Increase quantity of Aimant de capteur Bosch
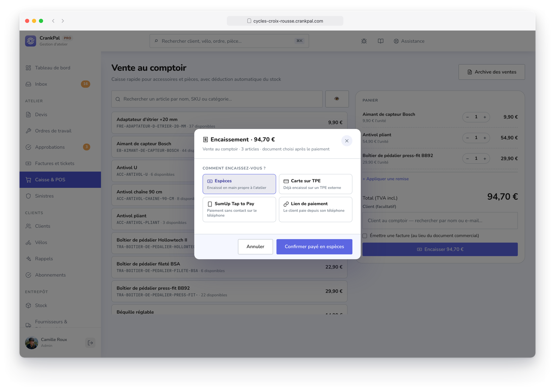 point(485,117)
